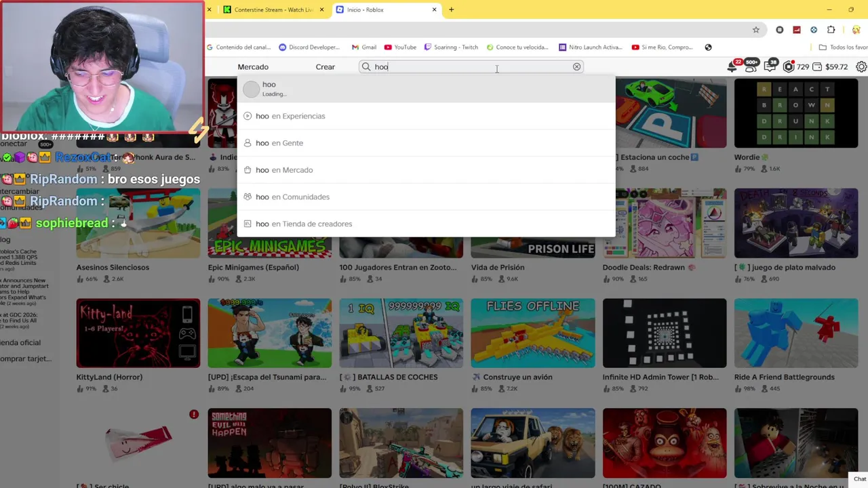Open the Chrome extensions puzzle icon
This screenshot has width=868, height=488.
(831, 30)
